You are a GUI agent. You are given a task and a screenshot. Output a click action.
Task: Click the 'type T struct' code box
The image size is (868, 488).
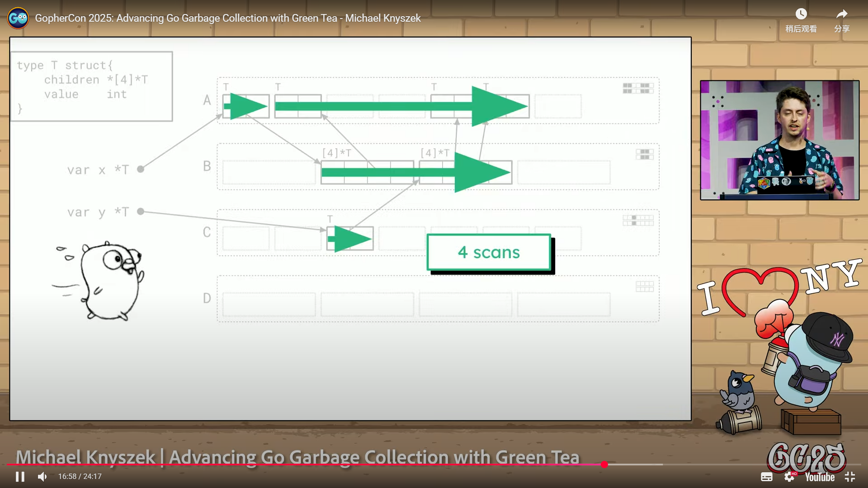[x=92, y=86]
